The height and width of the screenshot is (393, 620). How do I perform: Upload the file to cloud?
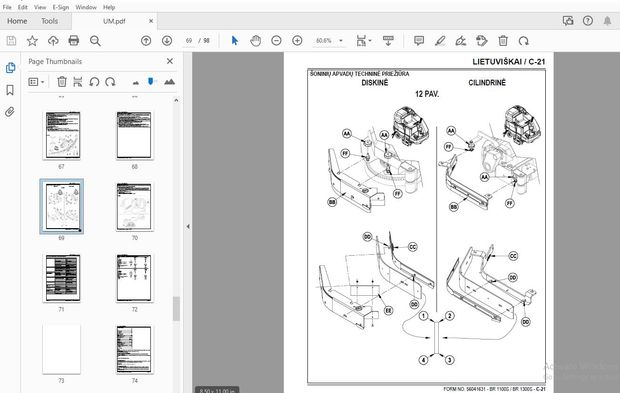coord(53,40)
